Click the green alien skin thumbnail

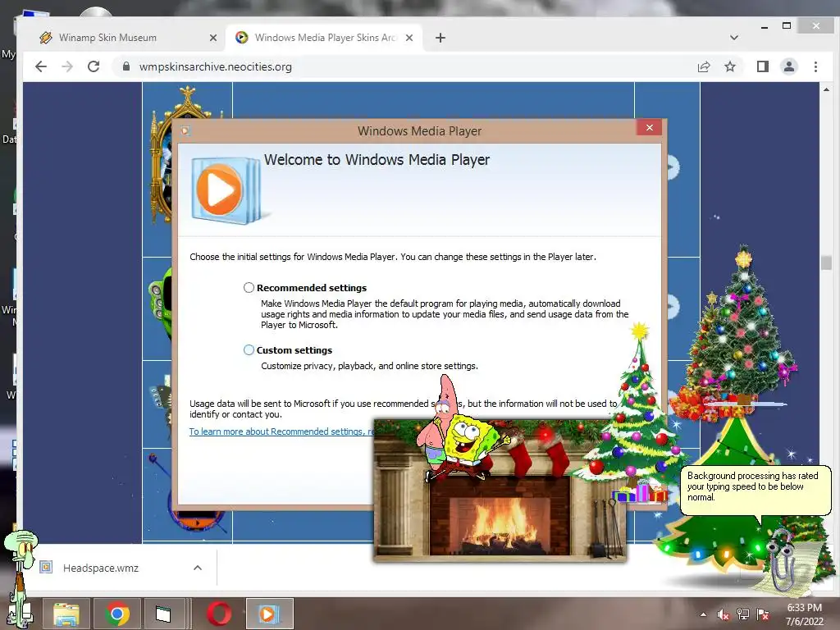pos(160,303)
